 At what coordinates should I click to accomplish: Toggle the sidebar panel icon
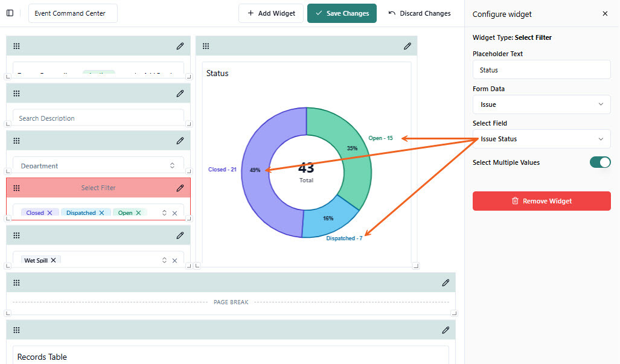[10, 13]
